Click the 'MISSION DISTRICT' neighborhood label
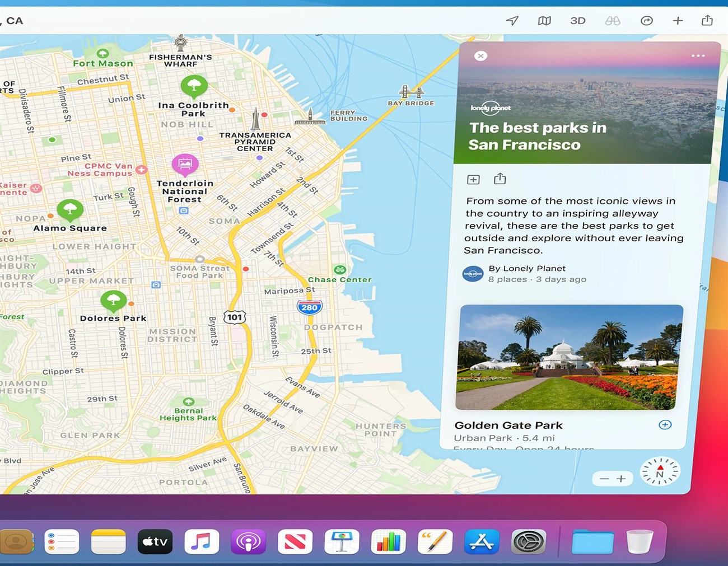Viewport: 728px width, 566px height. tap(172, 335)
